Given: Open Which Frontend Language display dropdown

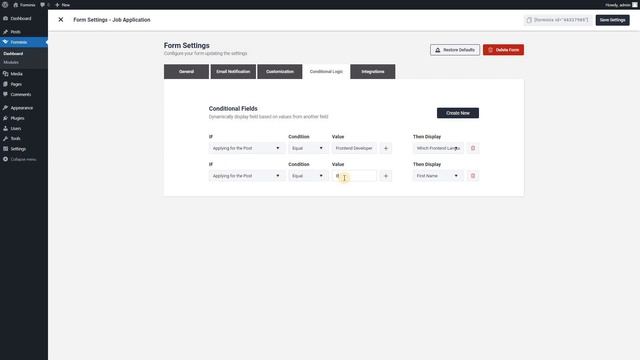Looking at the screenshot, I should [x=438, y=148].
